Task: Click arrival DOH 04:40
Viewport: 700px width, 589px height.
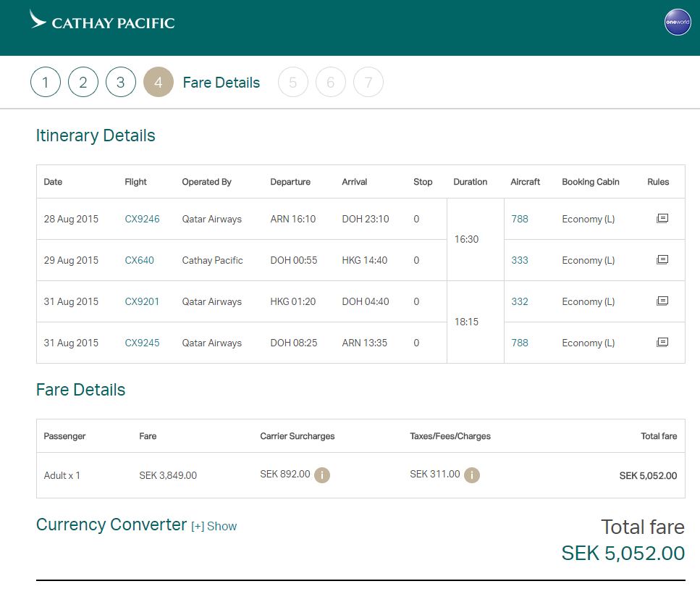Action: click(365, 301)
